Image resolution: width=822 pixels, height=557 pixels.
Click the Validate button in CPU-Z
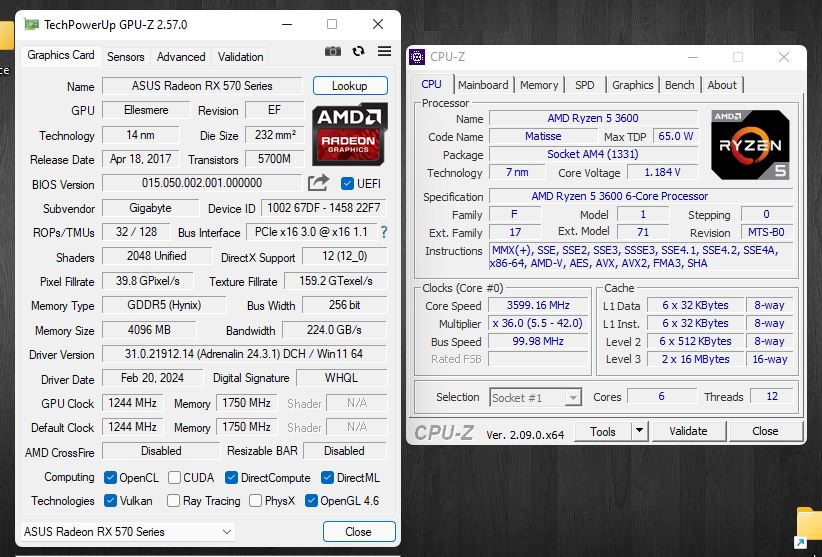click(688, 431)
